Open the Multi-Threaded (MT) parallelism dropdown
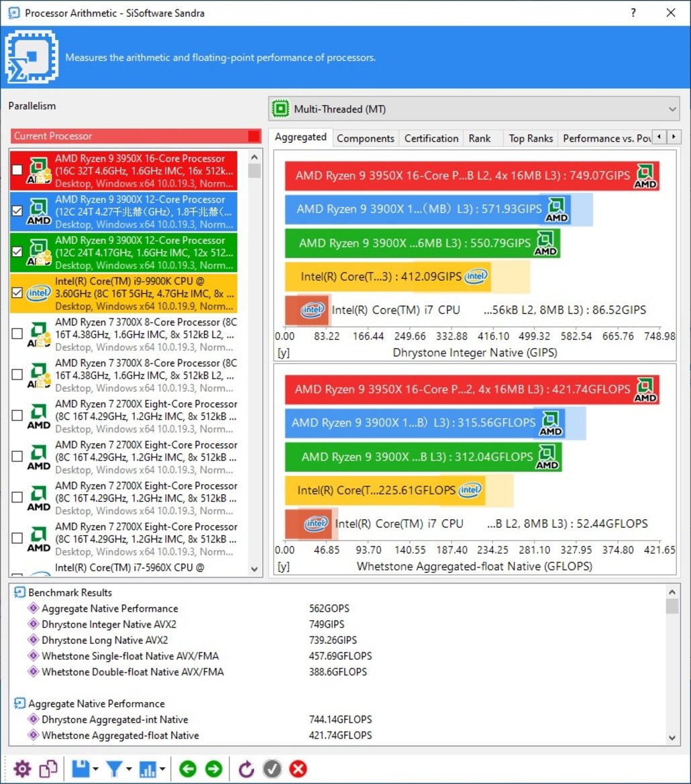The height and width of the screenshot is (784, 691). pyautogui.click(x=474, y=109)
